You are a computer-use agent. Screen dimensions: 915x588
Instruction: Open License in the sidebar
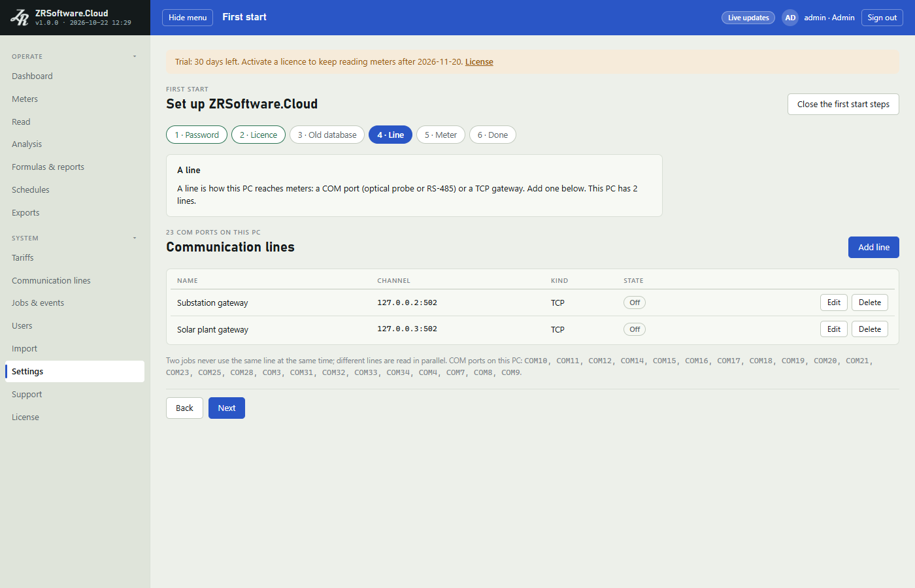pyautogui.click(x=75, y=417)
